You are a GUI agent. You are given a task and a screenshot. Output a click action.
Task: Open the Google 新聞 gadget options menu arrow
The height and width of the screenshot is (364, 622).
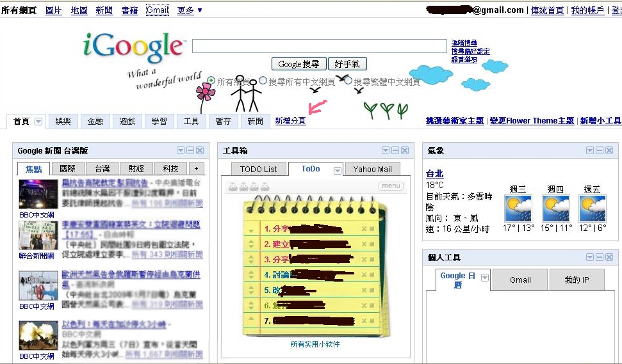pos(181,150)
